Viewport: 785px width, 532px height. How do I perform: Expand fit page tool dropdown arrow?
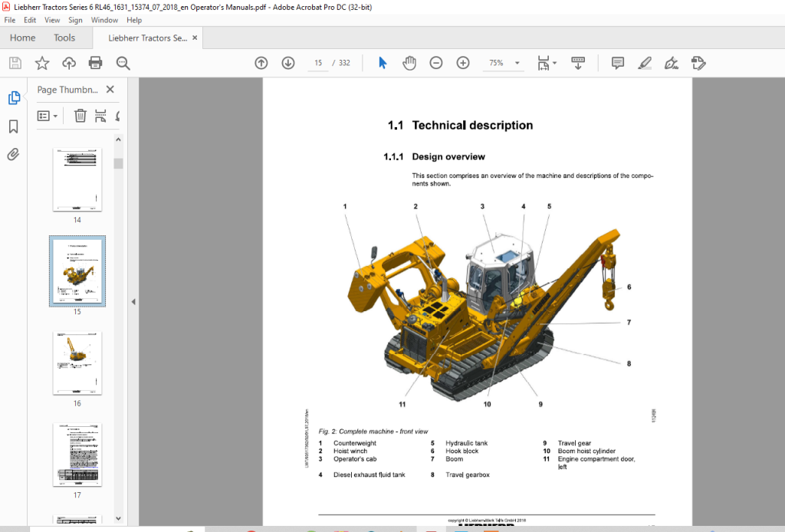tap(554, 63)
